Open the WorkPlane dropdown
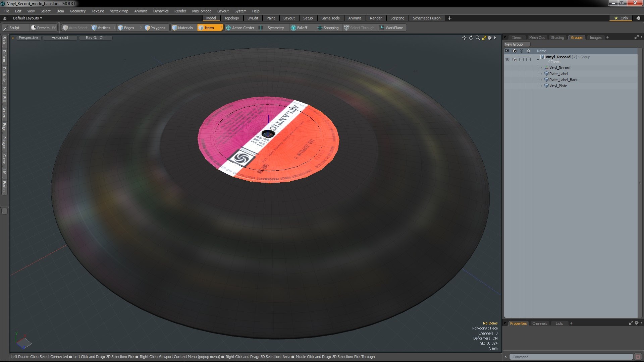Screen dimensions: 644x362 pos(391,28)
